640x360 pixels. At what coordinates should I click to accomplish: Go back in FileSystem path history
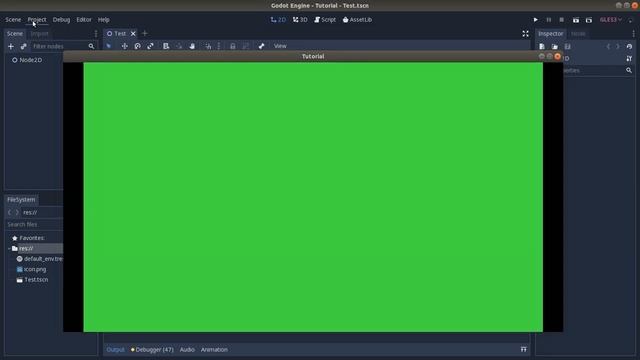tap(9, 212)
